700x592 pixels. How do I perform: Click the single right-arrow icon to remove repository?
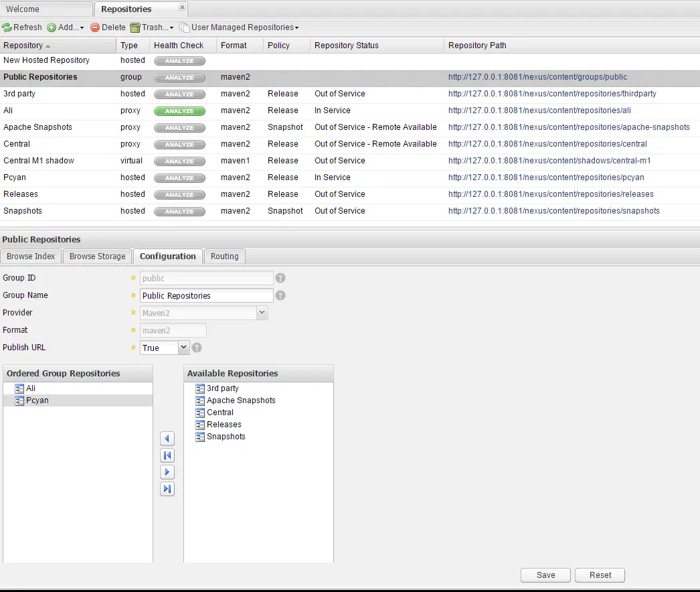(167, 472)
